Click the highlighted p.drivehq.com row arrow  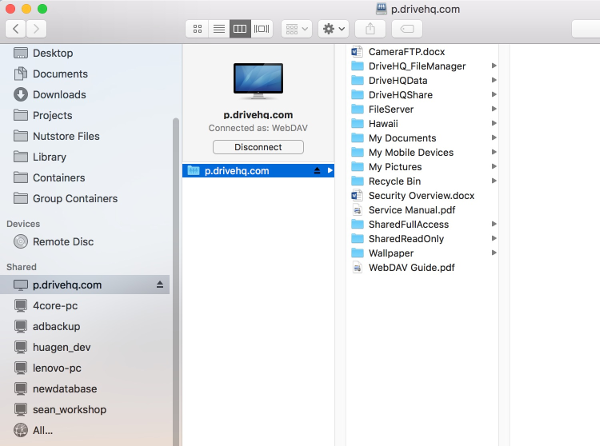pyautogui.click(x=330, y=171)
